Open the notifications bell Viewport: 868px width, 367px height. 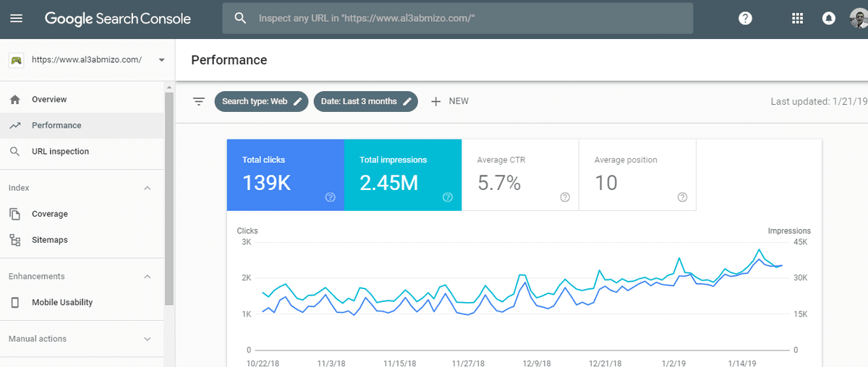click(x=829, y=19)
